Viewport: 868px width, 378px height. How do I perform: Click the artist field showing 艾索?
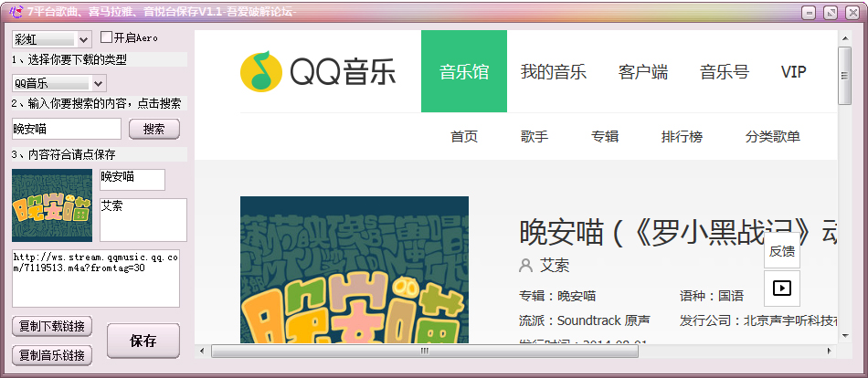click(x=143, y=220)
